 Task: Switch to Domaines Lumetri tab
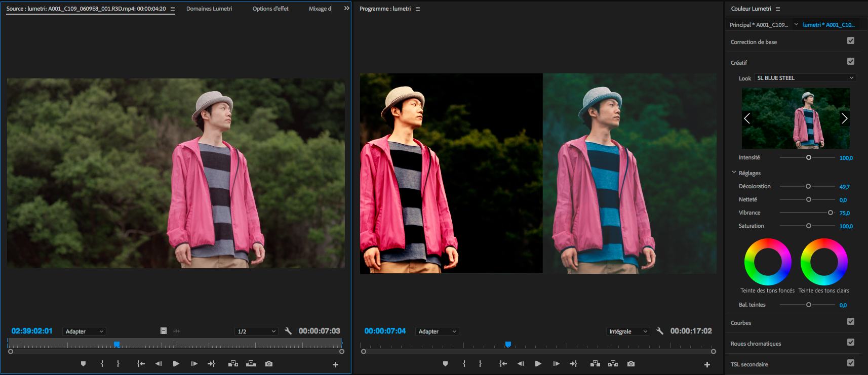coord(209,9)
